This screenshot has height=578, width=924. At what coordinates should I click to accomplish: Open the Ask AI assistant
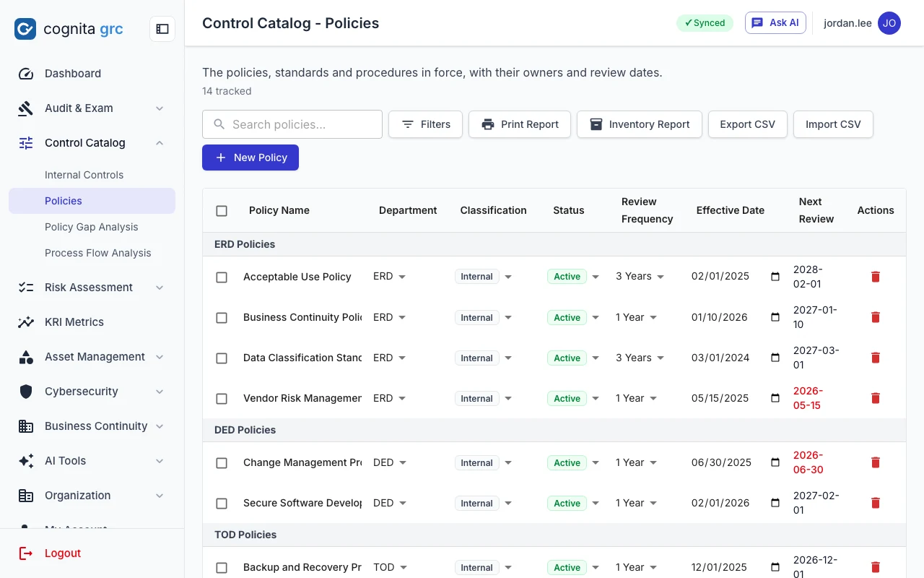point(775,22)
